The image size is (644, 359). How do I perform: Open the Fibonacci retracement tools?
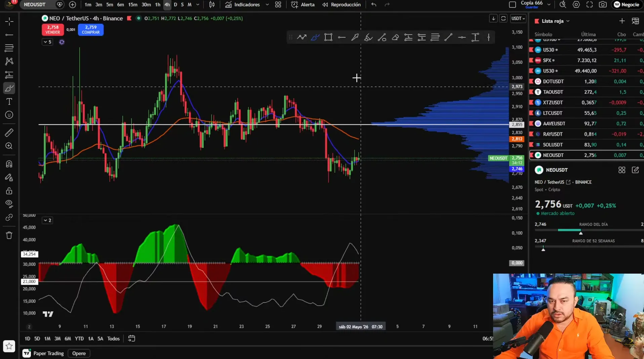click(9, 48)
